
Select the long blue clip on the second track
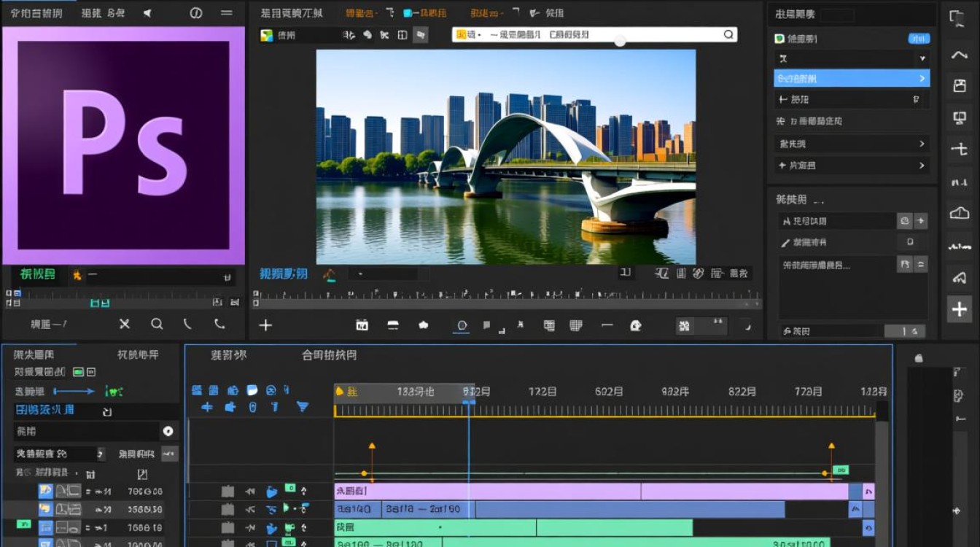click(630, 509)
